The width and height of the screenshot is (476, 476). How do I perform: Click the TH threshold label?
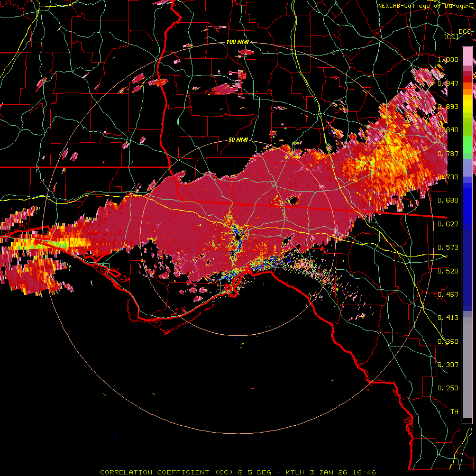[454, 411]
